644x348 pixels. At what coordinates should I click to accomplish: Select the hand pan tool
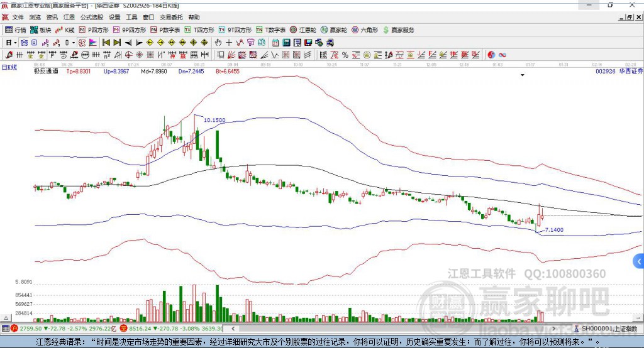[218, 43]
